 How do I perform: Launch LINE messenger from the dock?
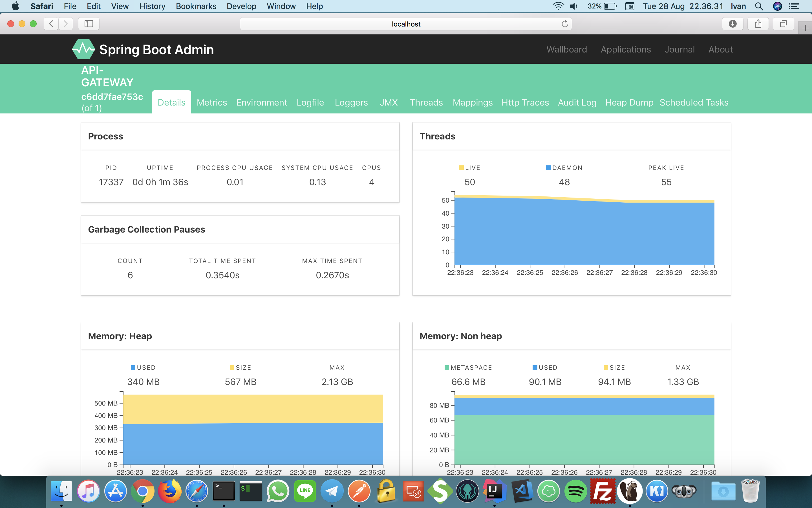tap(305, 491)
